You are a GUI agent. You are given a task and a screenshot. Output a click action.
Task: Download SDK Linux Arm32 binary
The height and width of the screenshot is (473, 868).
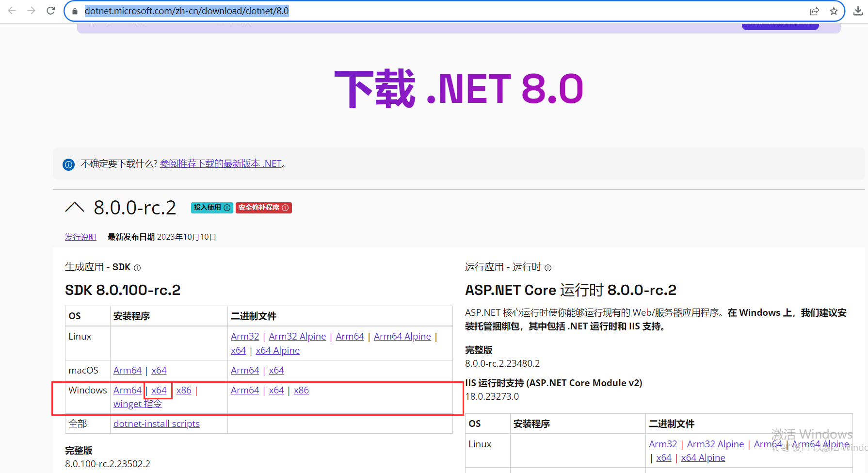(x=245, y=336)
